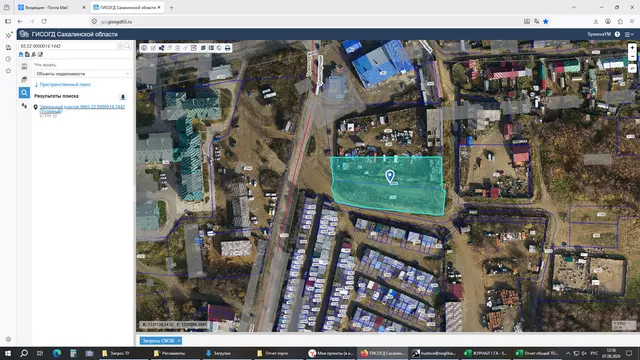Open the share tool in map toolbar
Viewport: 640px width, 360px height.
[x=162, y=48]
